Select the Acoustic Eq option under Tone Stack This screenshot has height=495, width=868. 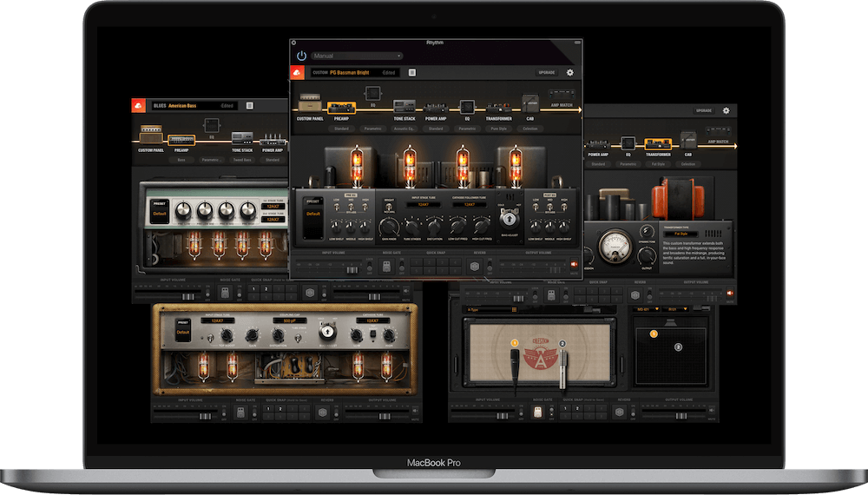pyautogui.click(x=404, y=129)
